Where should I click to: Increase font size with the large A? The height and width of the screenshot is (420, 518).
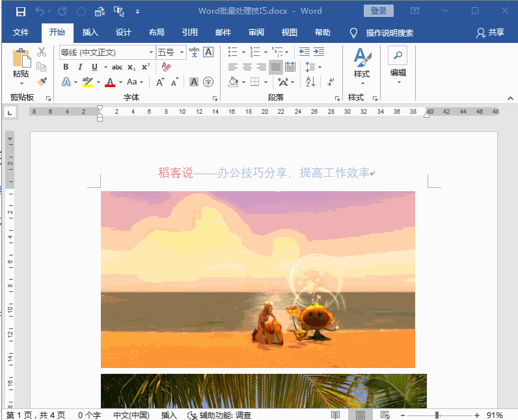click(160, 82)
